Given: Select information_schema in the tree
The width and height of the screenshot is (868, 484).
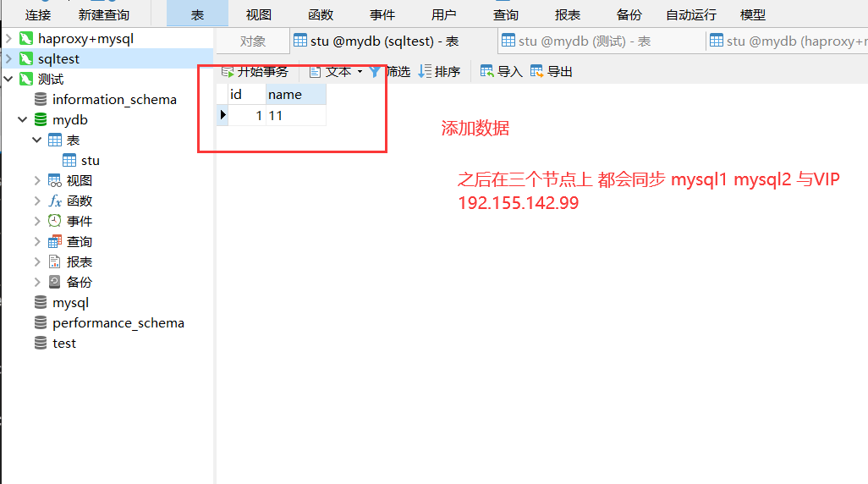Looking at the screenshot, I should point(114,100).
